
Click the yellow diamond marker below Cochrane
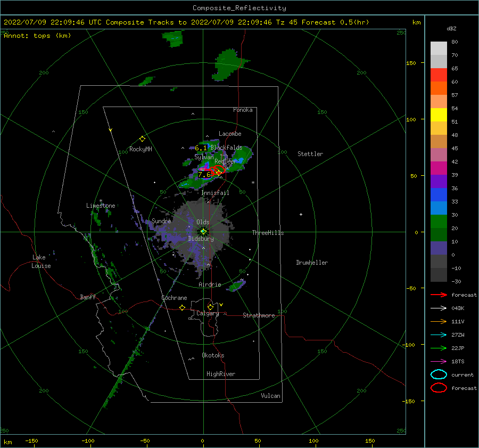pyautogui.click(x=182, y=307)
